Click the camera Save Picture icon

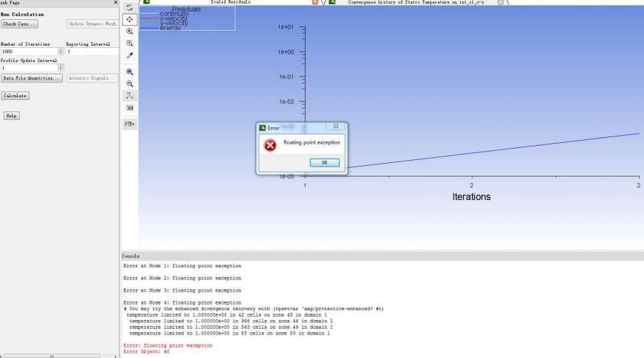coord(130,107)
